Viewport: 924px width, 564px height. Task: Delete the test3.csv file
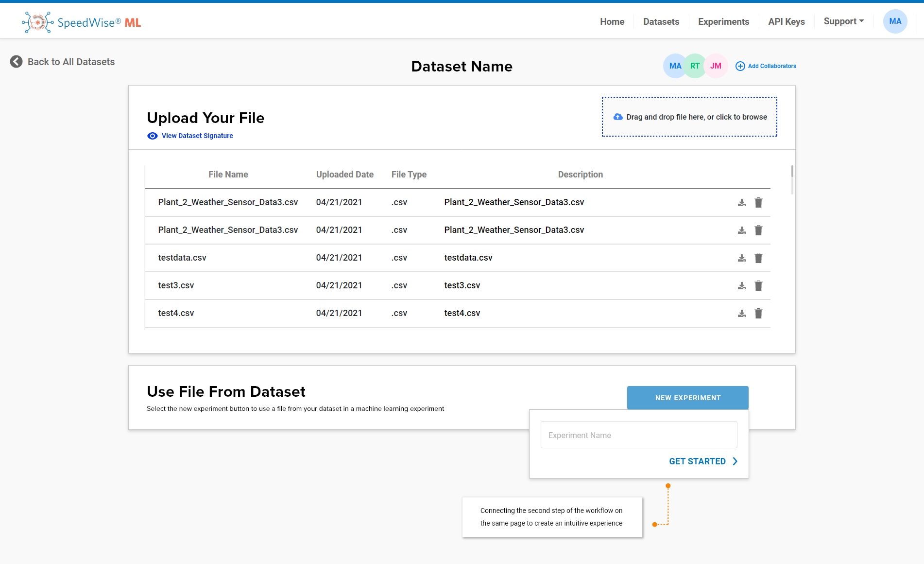pos(758,285)
